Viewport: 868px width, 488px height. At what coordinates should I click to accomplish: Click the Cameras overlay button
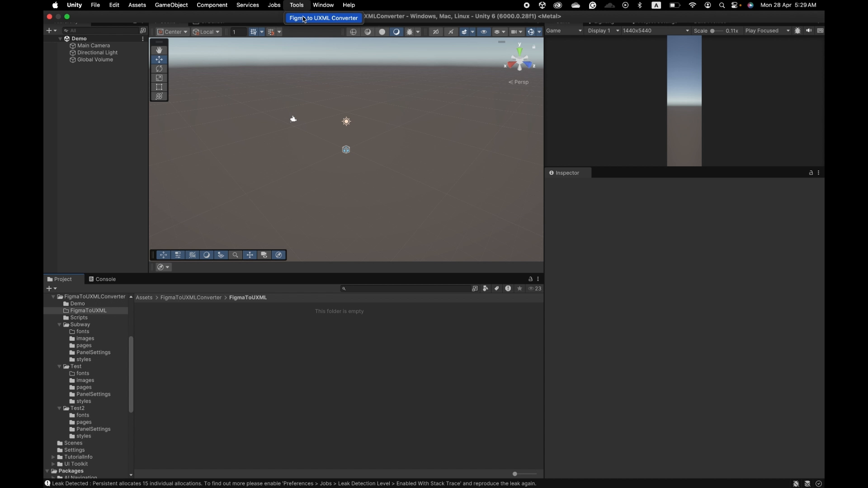click(x=264, y=255)
